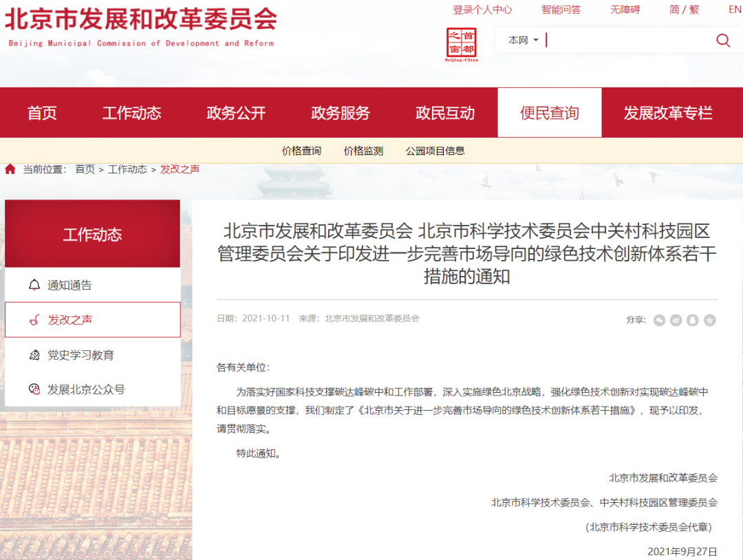Click the 登录个人中心 login link

point(482,10)
